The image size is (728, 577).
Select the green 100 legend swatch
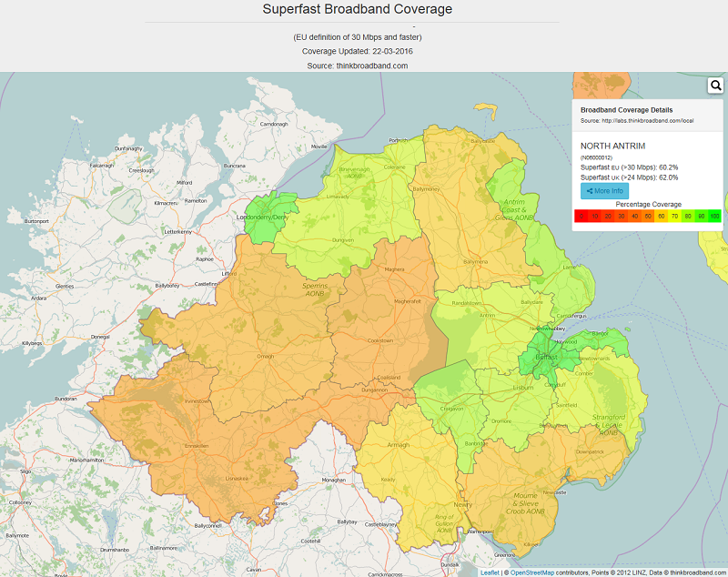click(715, 217)
